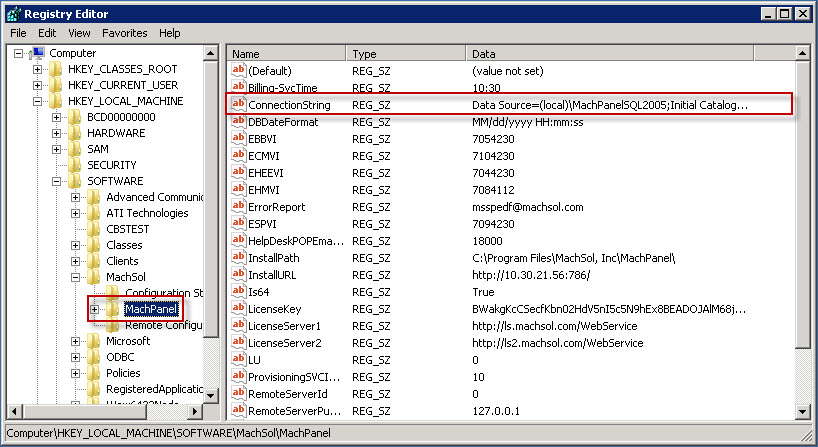Click the Type column header
This screenshot has height=447, width=818.
point(406,54)
